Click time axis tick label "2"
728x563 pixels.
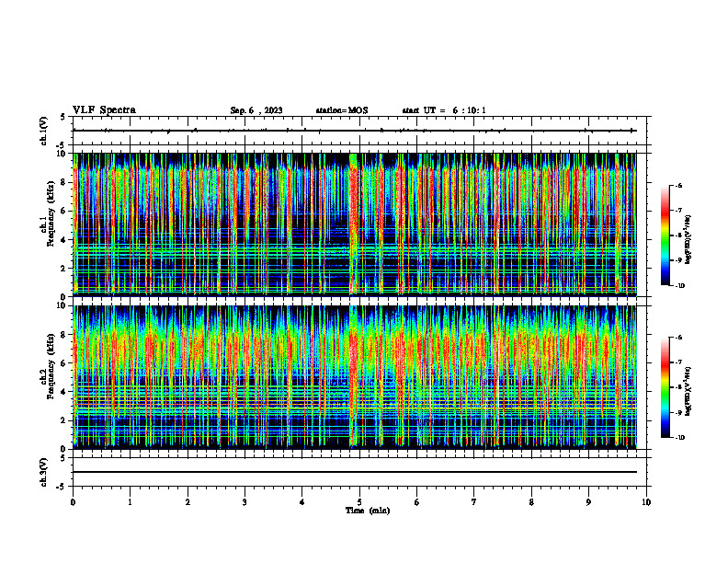coord(188,502)
